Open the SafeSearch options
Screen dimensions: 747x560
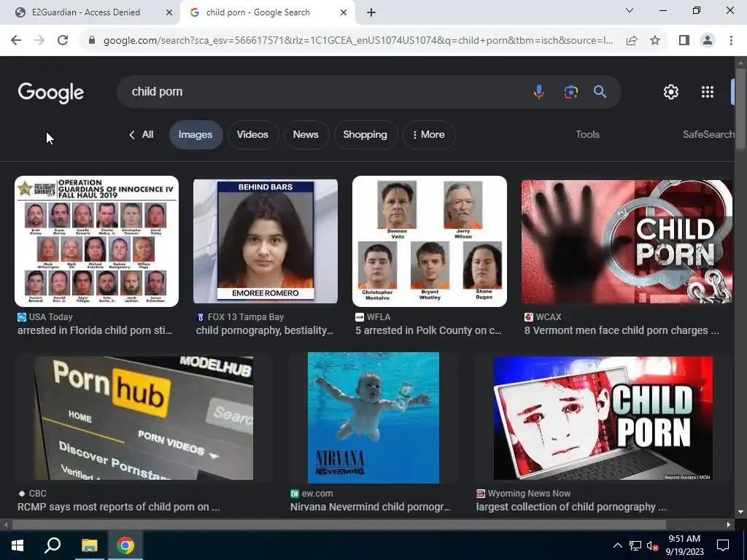(708, 135)
